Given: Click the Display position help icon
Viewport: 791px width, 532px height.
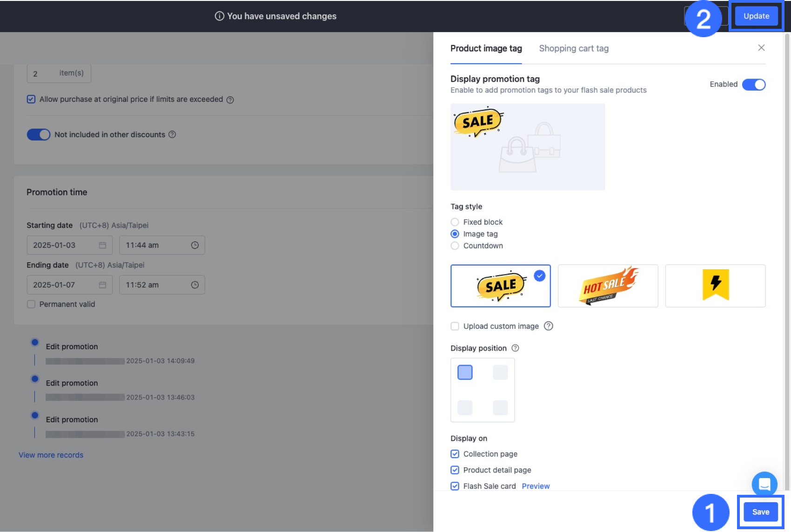Looking at the screenshot, I should pos(515,348).
